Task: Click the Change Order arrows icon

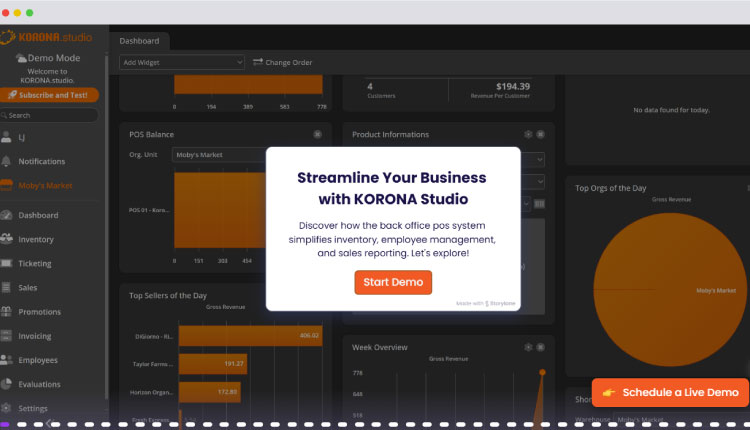Action: 258,62
